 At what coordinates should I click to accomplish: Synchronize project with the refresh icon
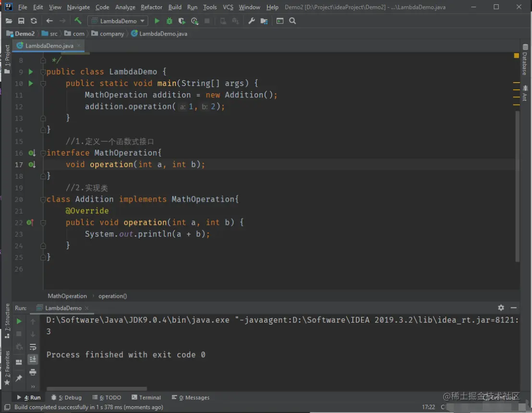(34, 21)
